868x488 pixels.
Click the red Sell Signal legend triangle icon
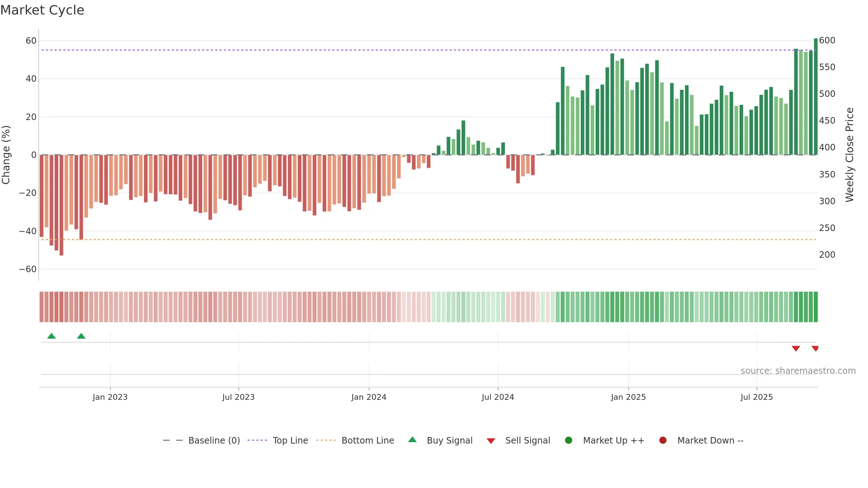coord(491,441)
